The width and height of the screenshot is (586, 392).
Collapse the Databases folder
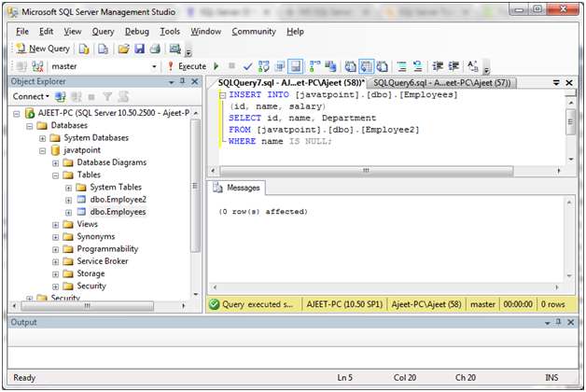(30, 126)
